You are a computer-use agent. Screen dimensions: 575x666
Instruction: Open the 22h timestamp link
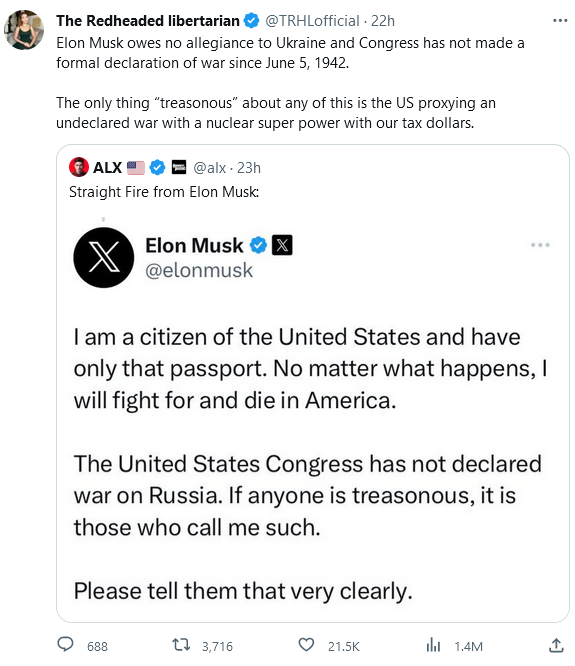(383, 20)
